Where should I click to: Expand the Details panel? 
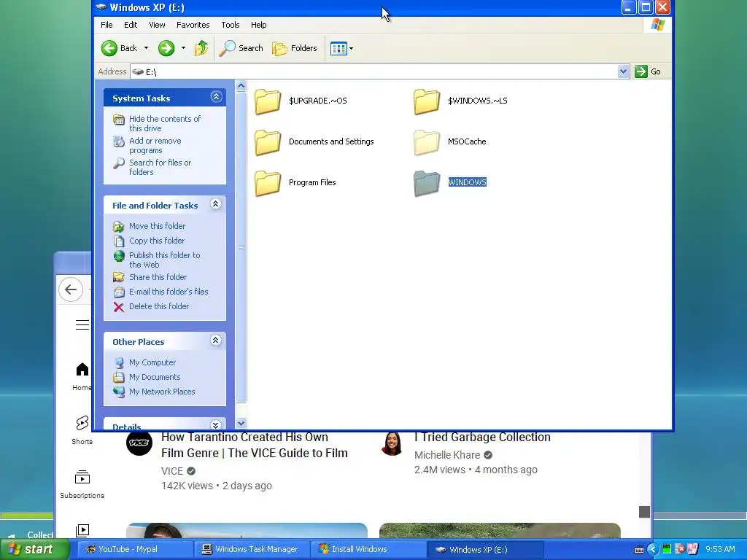(216, 425)
